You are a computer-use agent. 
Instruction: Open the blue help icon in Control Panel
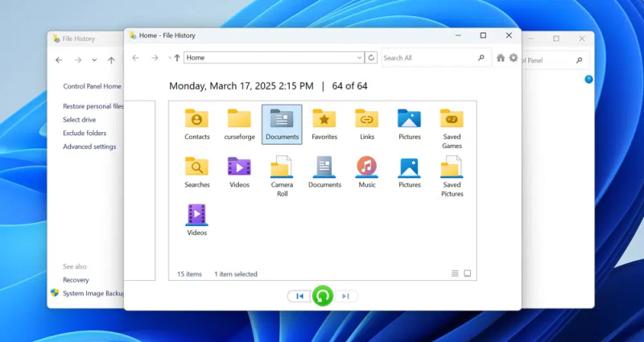click(588, 79)
